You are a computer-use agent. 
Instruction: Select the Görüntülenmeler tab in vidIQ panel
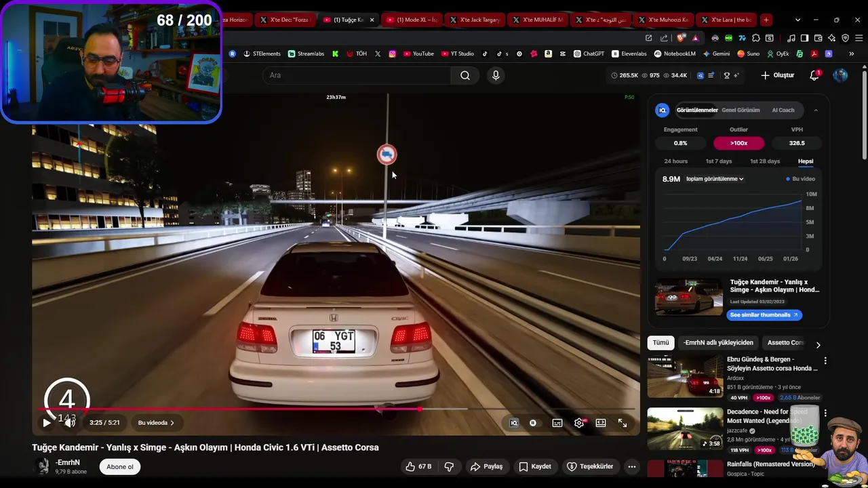697,110
